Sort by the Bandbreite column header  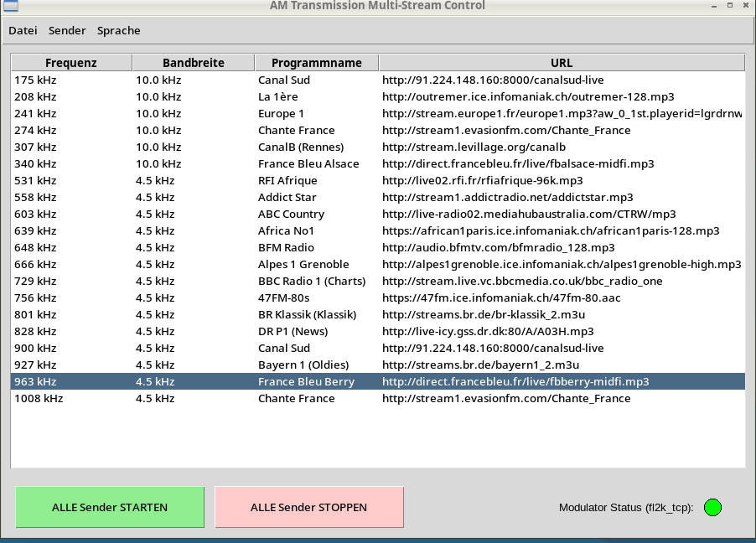194,63
